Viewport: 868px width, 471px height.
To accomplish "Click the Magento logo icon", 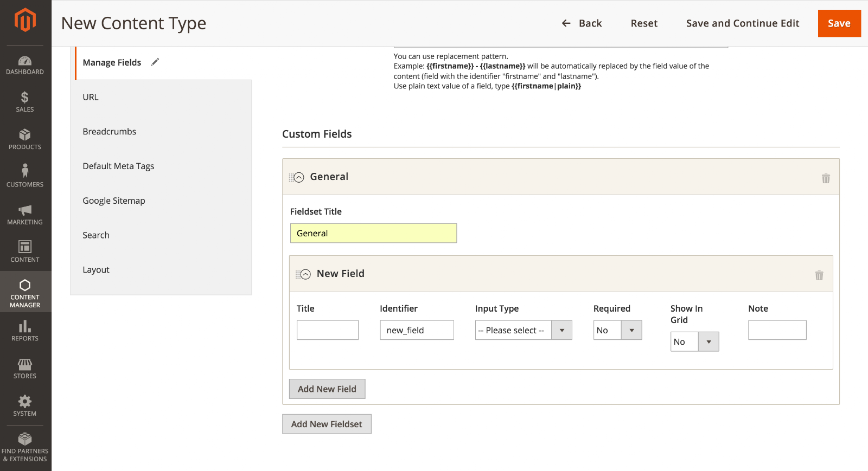I will pyautogui.click(x=25, y=21).
